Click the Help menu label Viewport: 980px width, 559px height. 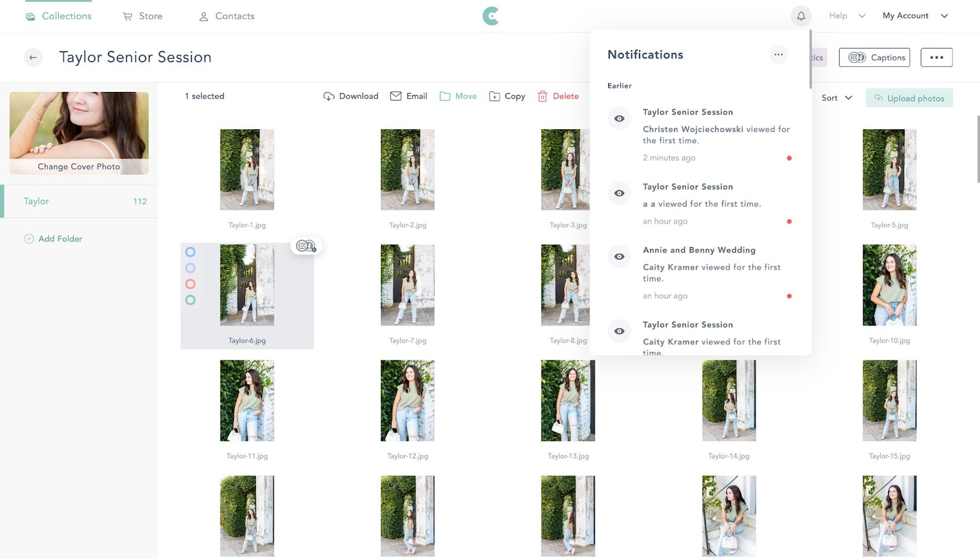pos(838,16)
